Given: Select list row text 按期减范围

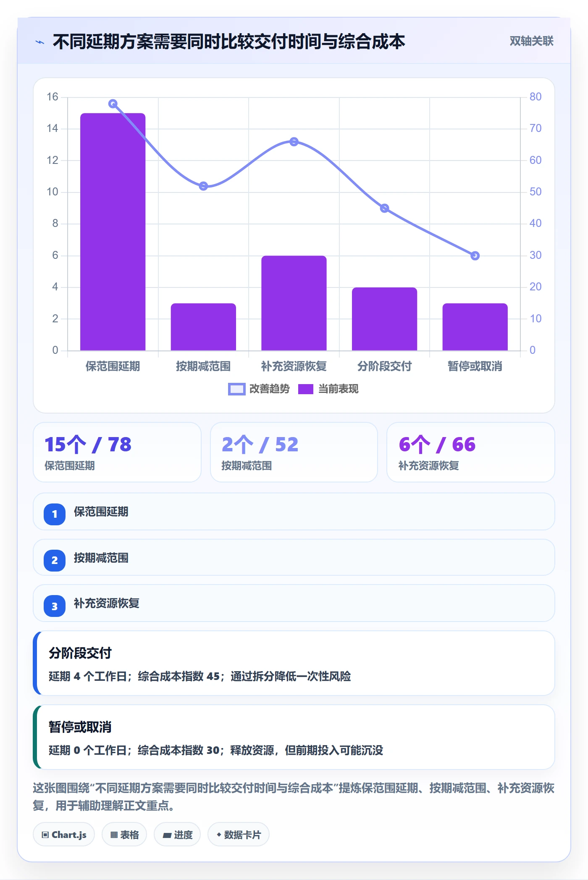Looking at the screenshot, I should [101, 558].
